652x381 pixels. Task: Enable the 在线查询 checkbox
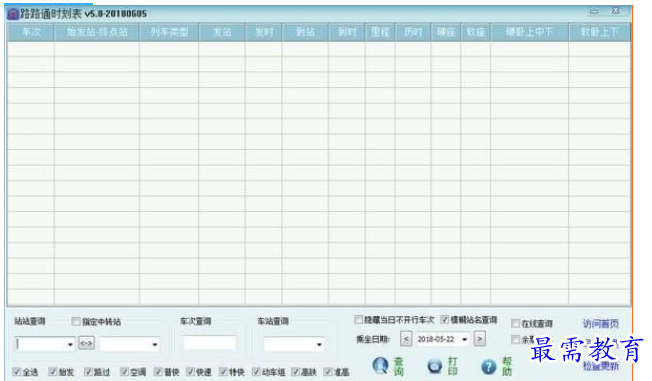pos(516,323)
